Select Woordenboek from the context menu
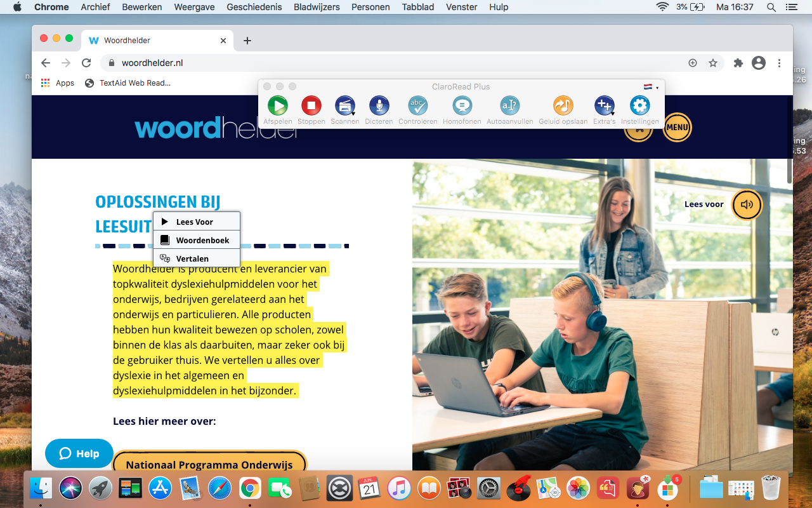812x508 pixels. [197, 239]
